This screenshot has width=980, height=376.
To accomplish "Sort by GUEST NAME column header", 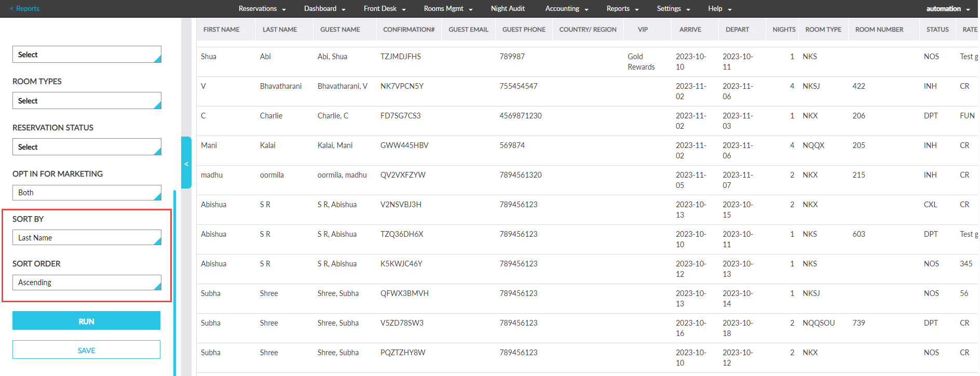I will click(340, 30).
